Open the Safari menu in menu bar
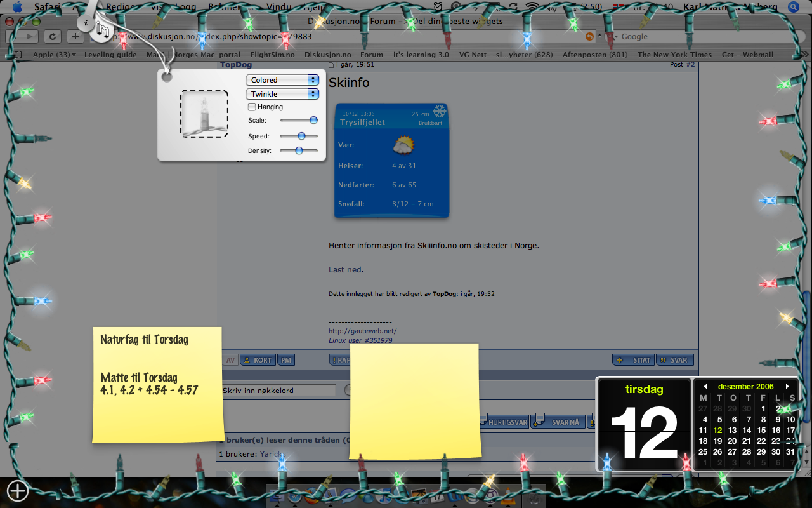Viewport: 812px width, 508px height. point(48,7)
